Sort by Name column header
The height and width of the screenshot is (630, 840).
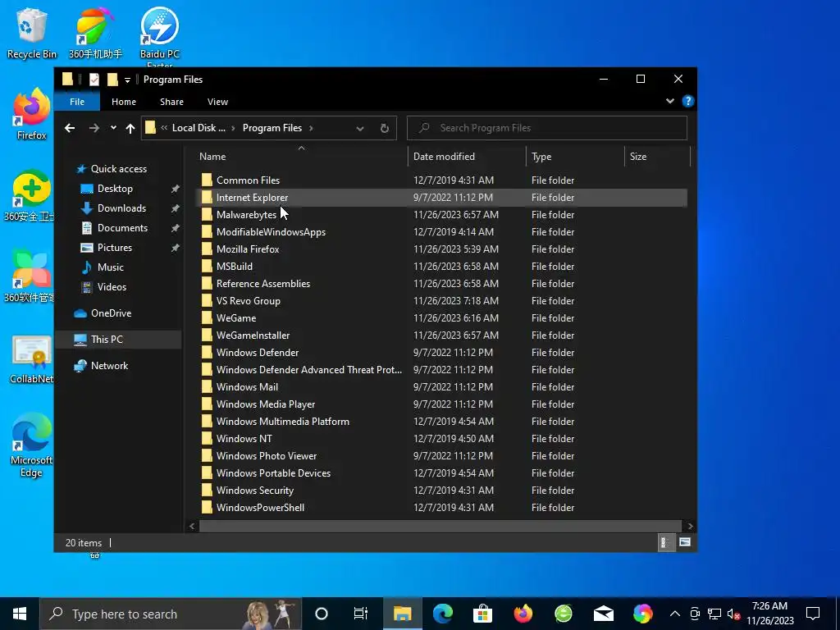coord(300,157)
